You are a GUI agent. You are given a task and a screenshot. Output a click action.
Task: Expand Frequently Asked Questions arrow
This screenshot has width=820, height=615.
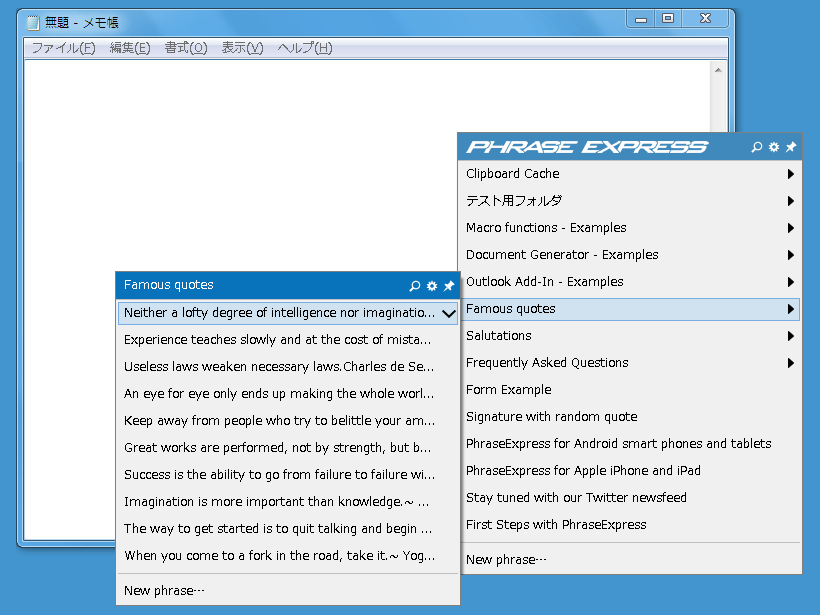[x=791, y=363]
